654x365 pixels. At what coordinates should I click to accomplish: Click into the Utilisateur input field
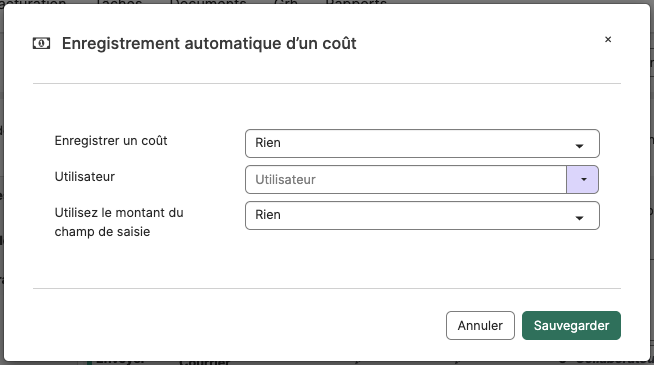pyautogui.click(x=405, y=179)
